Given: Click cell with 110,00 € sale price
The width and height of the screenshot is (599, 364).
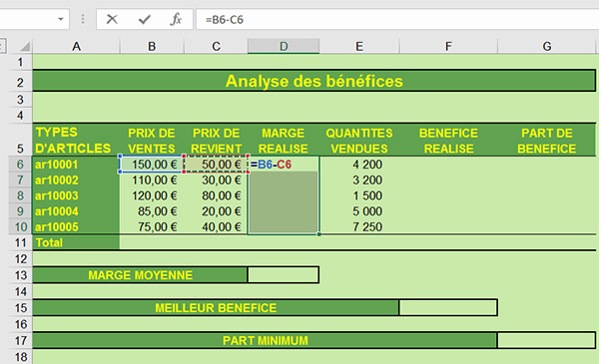Looking at the screenshot, I should tap(152, 180).
